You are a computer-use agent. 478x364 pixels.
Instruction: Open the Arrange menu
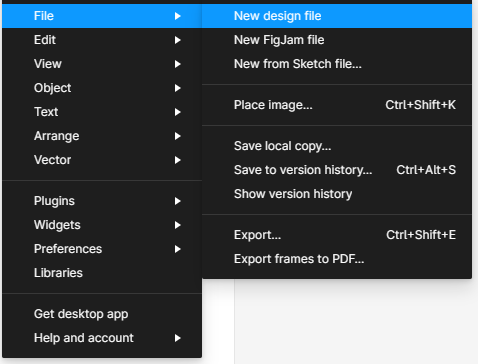coord(102,136)
